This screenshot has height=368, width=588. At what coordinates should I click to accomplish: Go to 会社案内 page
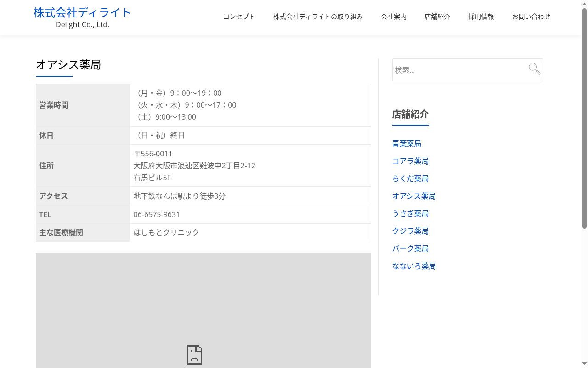click(394, 17)
